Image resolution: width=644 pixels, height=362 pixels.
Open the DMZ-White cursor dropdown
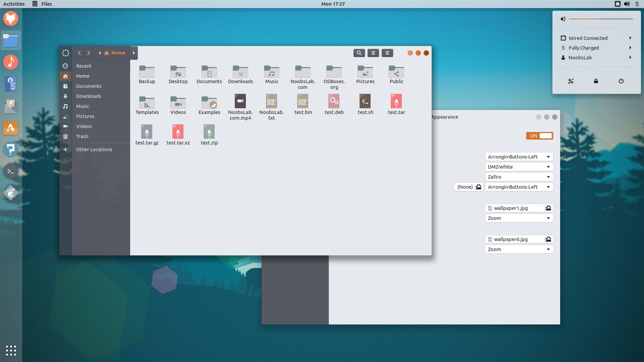519,167
